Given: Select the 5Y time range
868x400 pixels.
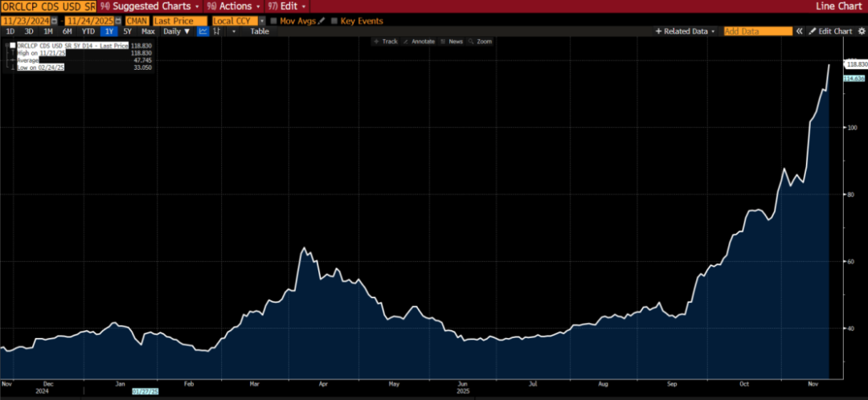Looking at the screenshot, I should [127, 31].
